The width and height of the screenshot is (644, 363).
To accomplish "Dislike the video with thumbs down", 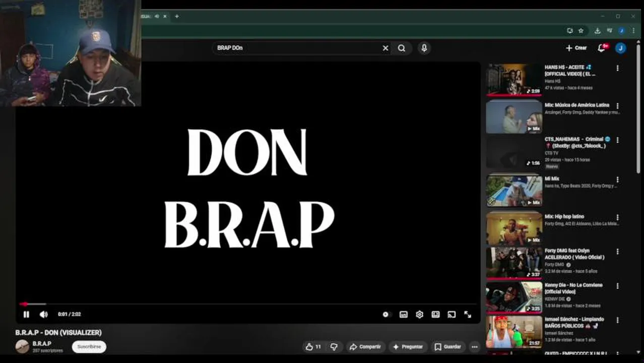I will pos(334,347).
